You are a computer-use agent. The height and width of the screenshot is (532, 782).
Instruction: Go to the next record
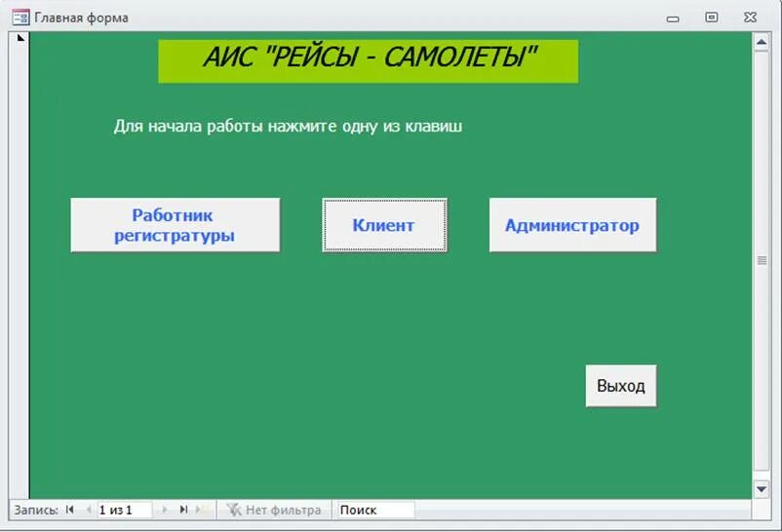point(165,510)
